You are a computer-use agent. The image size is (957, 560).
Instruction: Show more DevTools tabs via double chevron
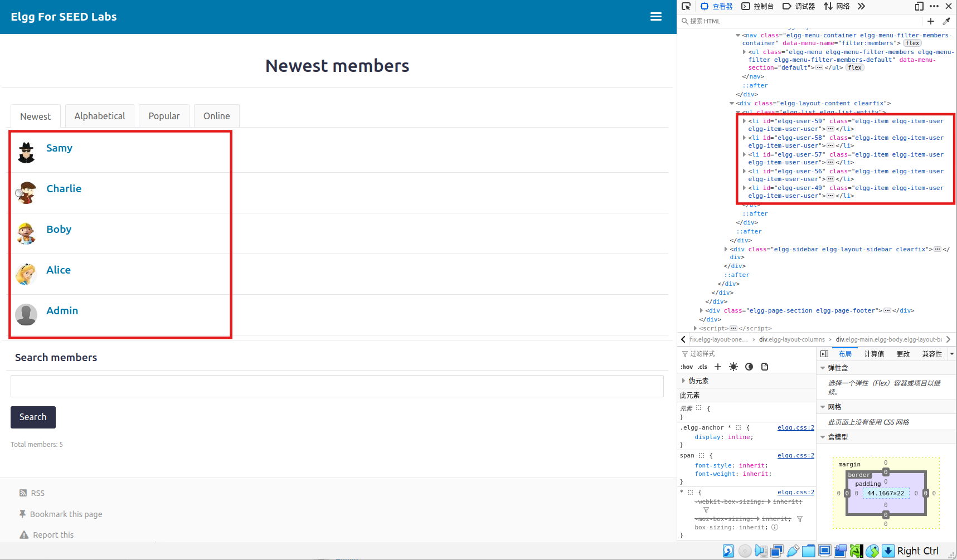pos(861,6)
